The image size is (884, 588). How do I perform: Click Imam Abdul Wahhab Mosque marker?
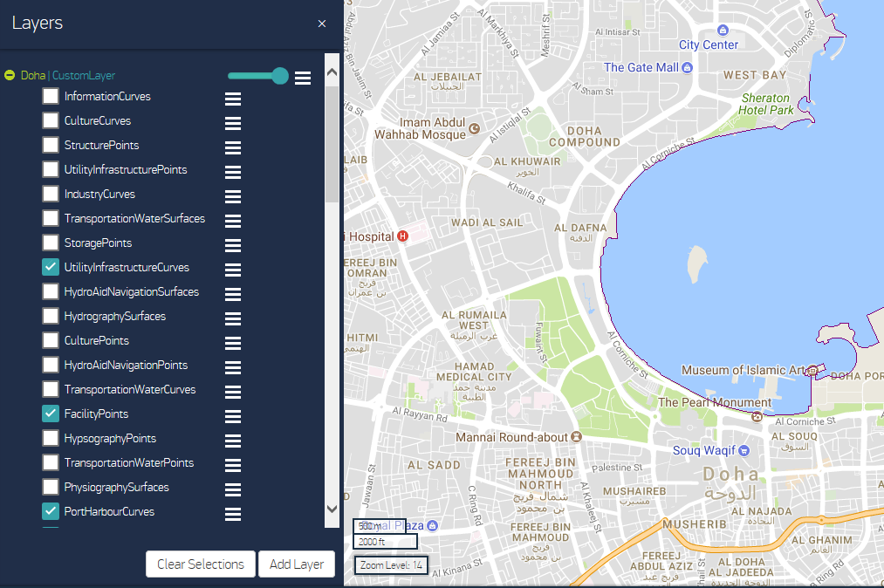tap(475, 128)
